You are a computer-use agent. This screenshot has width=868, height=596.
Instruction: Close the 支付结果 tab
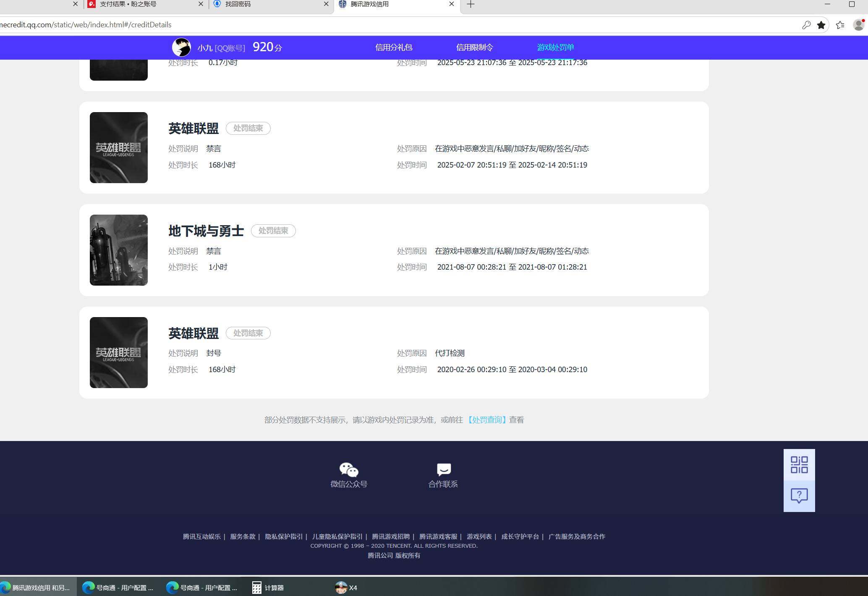click(x=201, y=4)
